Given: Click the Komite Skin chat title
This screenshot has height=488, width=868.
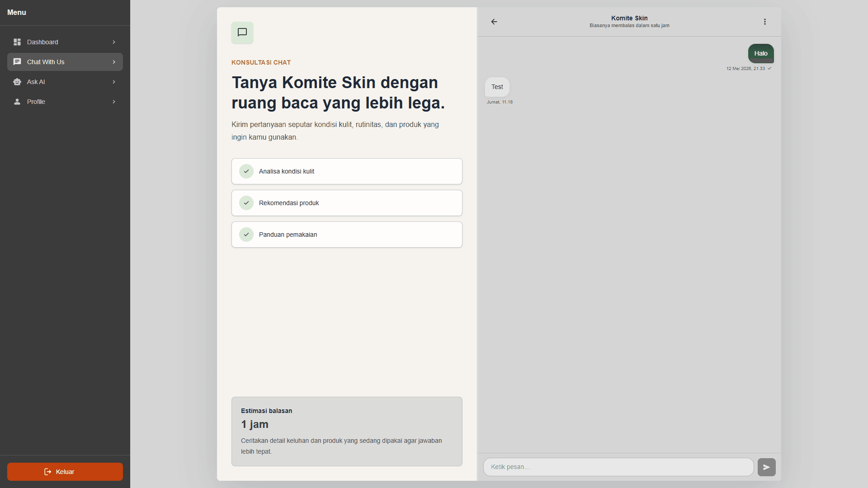Looking at the screenshot, I should (629, 18).
